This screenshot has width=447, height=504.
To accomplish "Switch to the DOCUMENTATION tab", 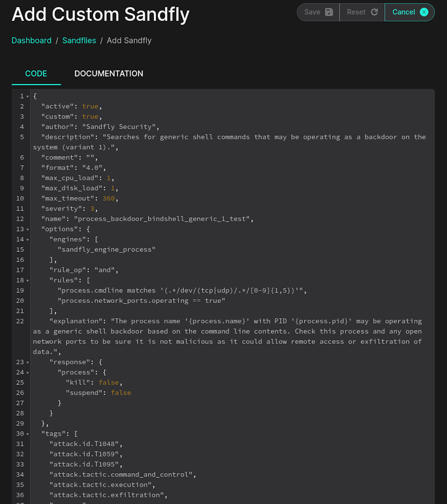I will pos(109,73).
